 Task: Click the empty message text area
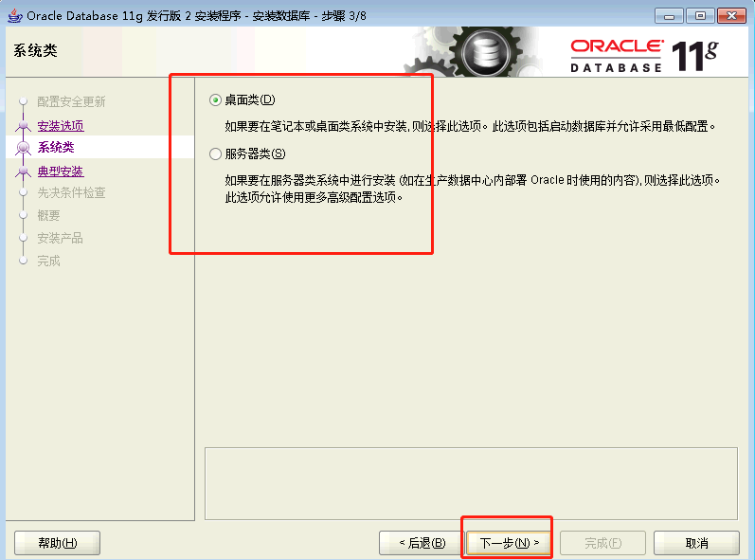(x=471, y=483)
